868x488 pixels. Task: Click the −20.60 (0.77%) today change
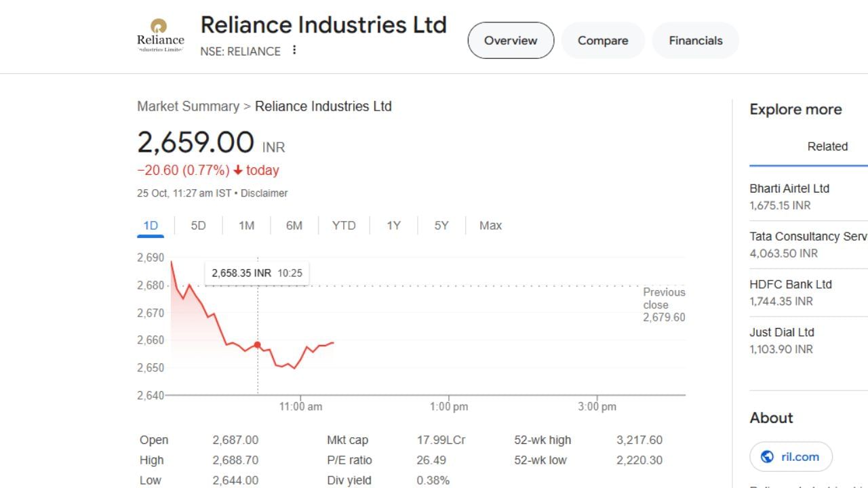pos(208,170)
